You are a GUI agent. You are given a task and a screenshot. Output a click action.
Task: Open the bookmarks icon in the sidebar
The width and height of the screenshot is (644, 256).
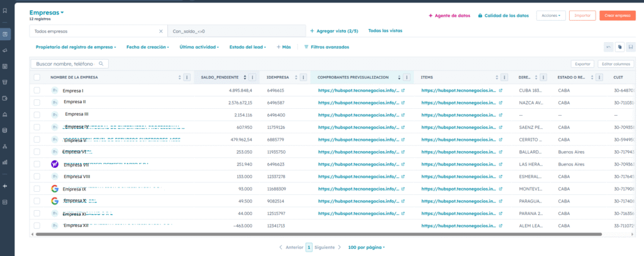pos(6,11)
